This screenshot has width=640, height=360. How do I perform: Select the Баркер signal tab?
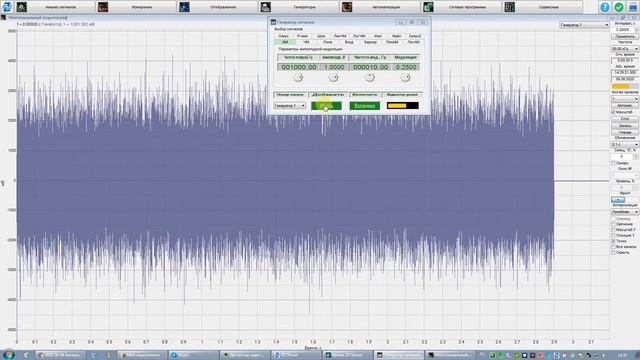click(x=370, y=42)
